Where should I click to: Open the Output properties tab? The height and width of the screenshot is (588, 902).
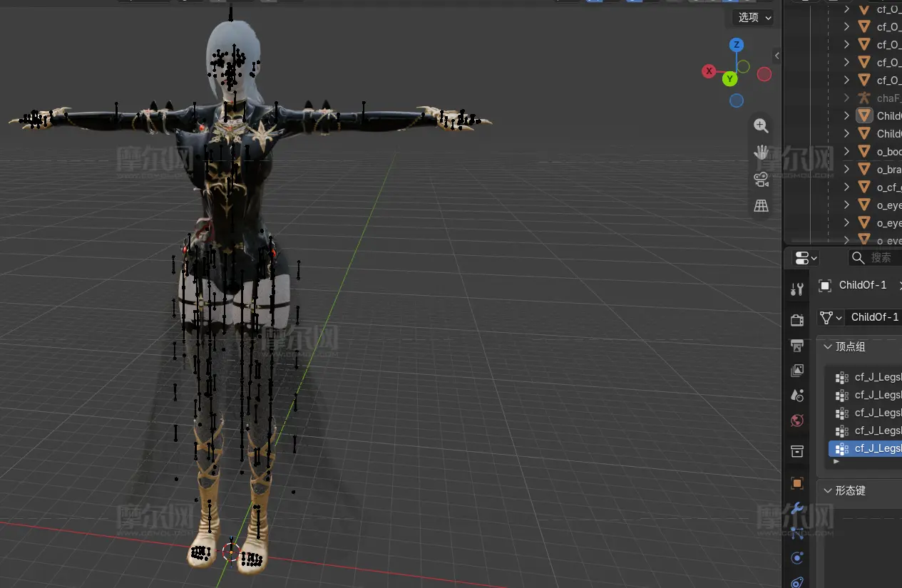pyautogui.click(x=797, y=346)
